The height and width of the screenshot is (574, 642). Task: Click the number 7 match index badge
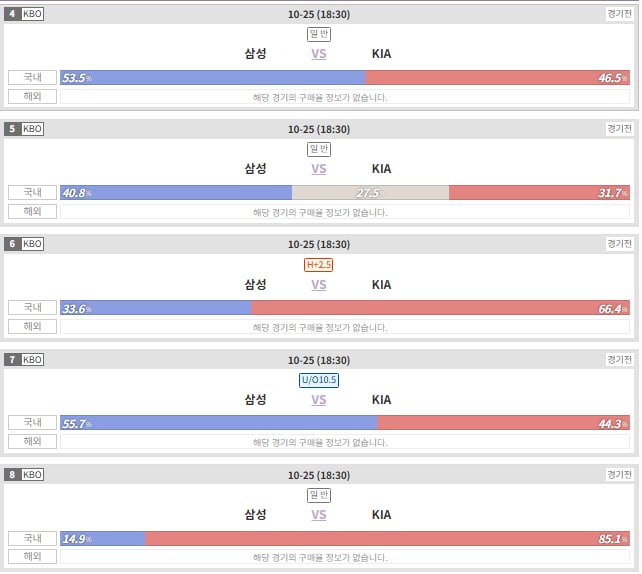pos(12,360)
